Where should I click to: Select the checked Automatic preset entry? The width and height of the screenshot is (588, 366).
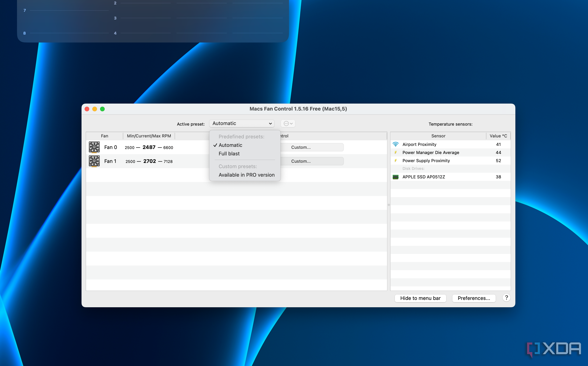click(245, 145)
